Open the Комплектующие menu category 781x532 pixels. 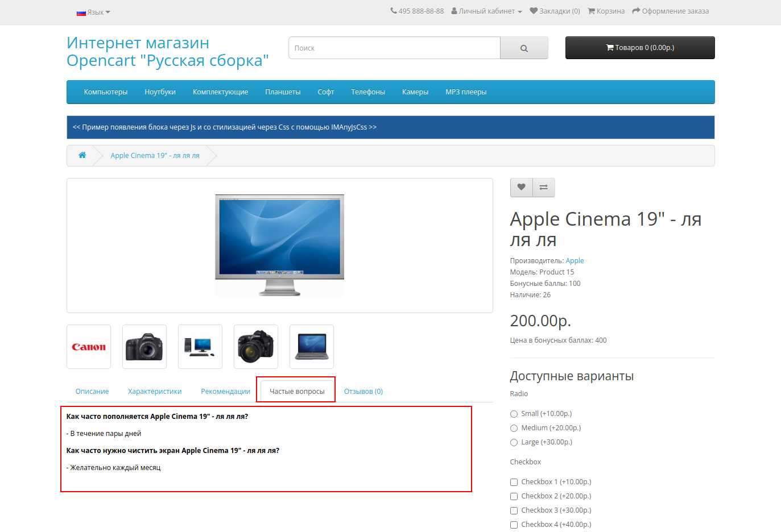(x=220, y=92)
